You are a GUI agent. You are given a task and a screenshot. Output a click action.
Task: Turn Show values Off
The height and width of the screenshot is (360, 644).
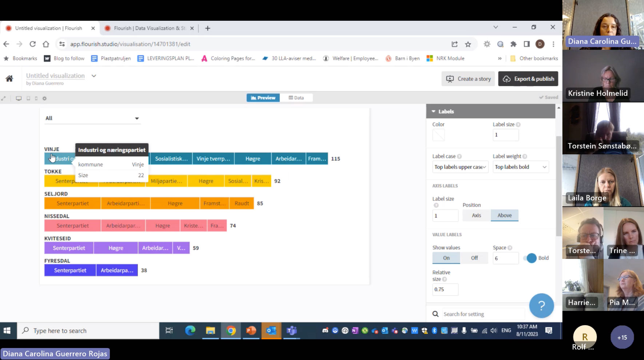[x=474, y=258]
